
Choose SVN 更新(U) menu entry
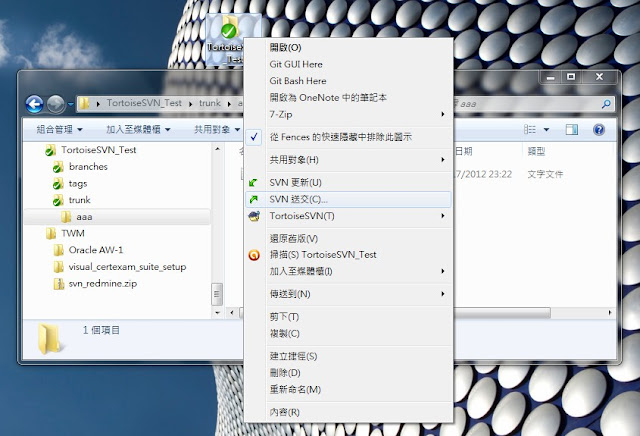(349, 182)
